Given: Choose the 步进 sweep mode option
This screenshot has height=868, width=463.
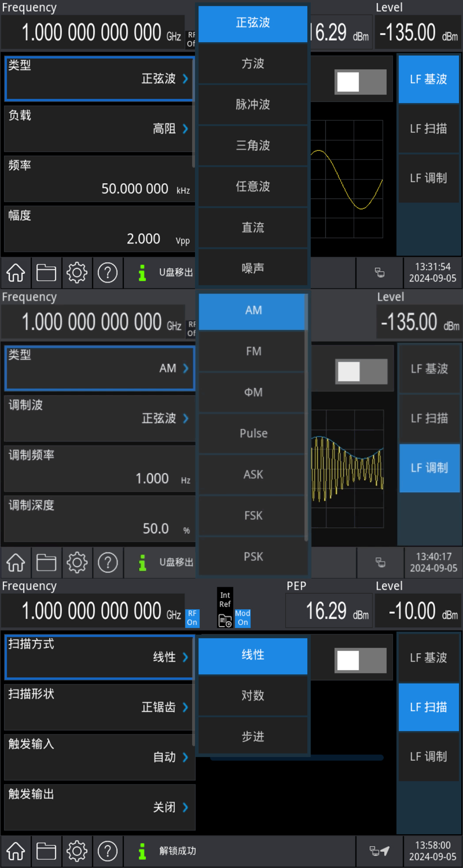Looking at the screenshot, I should pyautogui.click(x=253, y=736).
